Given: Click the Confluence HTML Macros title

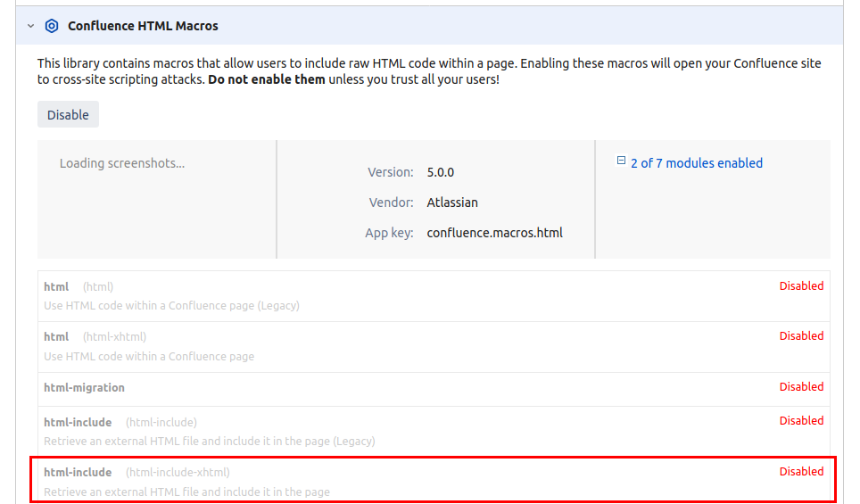Looking at the screenshot, I should point(143,26).
